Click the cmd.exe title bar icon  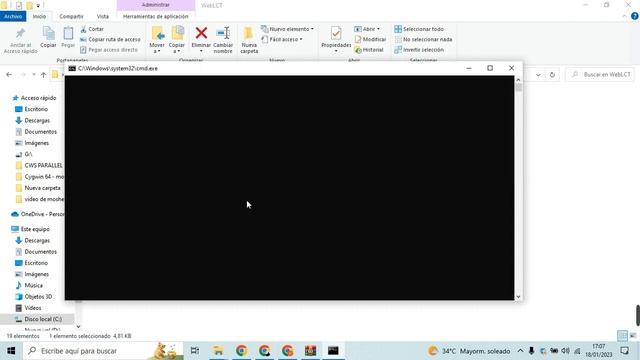point(72,68)
